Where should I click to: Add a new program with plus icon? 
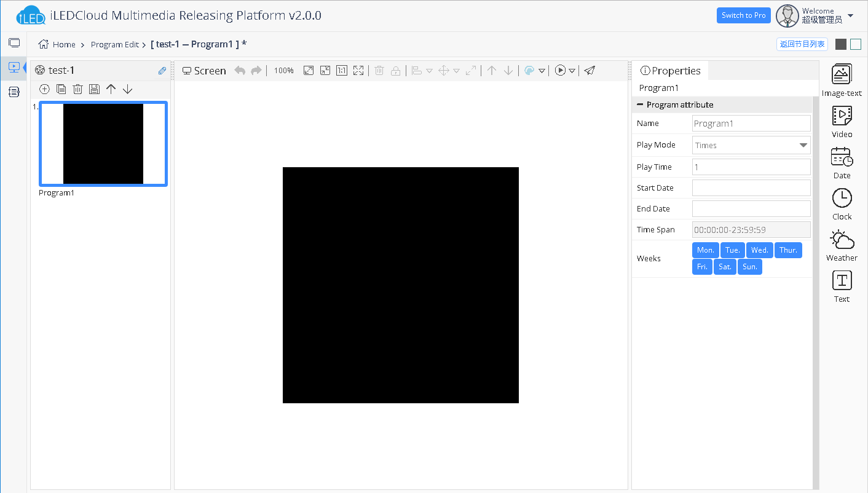tap(44, 89)
